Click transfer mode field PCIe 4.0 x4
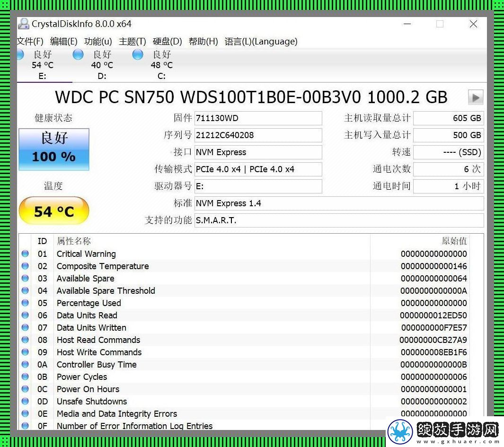 point(258,169)
